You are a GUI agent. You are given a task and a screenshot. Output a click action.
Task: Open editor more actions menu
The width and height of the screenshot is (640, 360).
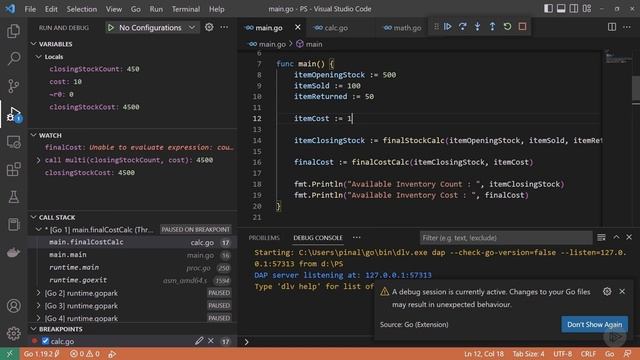pyautogui.click(x=627, y=27)
